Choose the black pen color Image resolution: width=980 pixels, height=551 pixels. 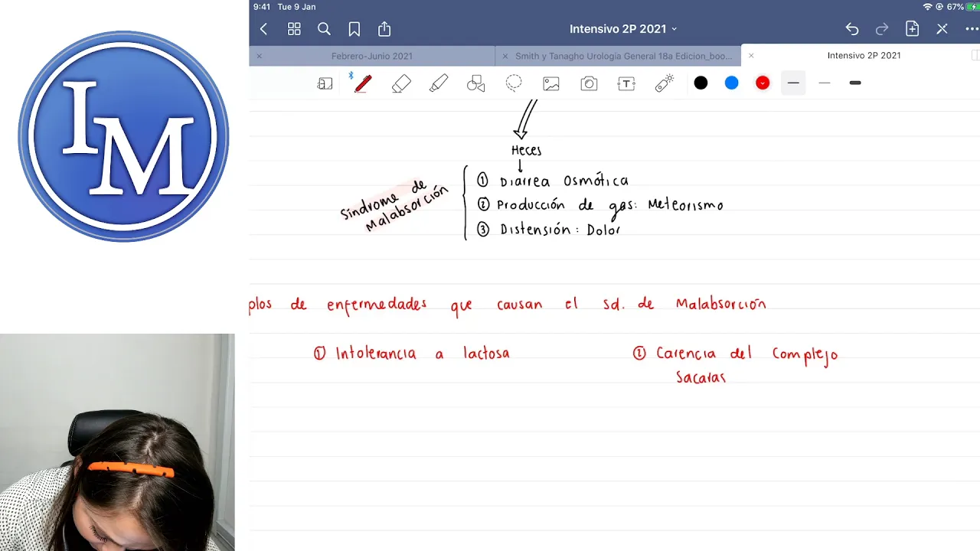701,83
